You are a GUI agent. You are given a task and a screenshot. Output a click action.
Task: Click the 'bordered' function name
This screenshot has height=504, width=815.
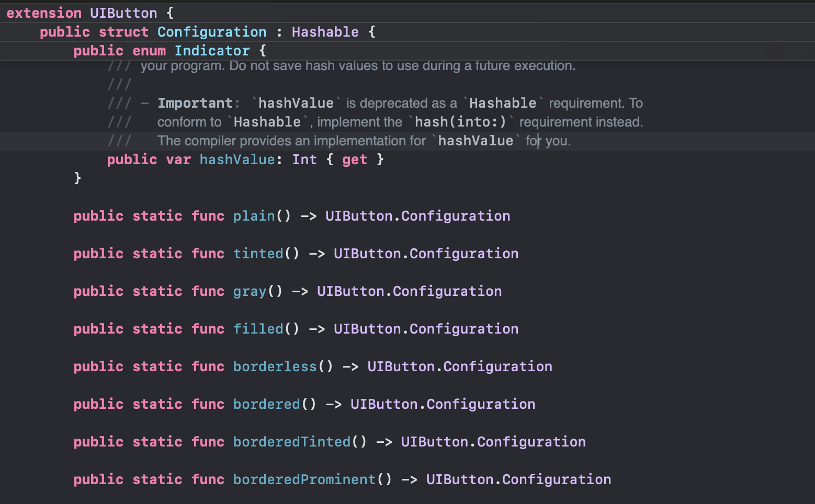pos(267,404)
